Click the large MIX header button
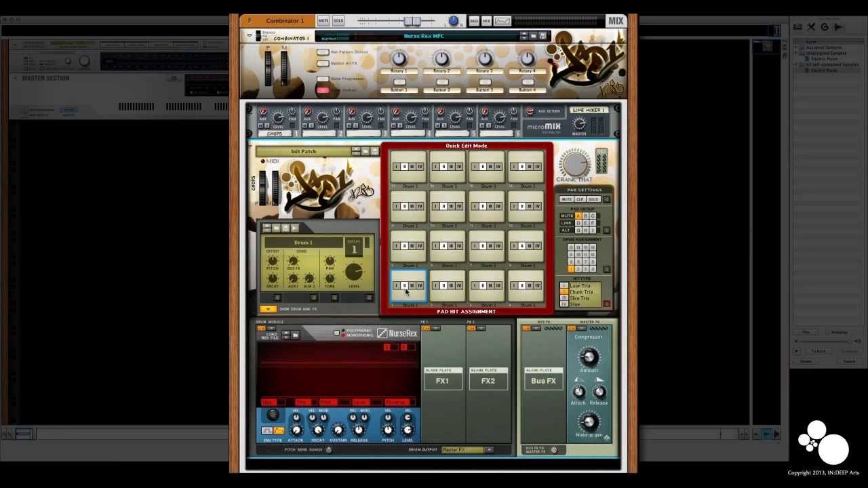 click(616, 21)
